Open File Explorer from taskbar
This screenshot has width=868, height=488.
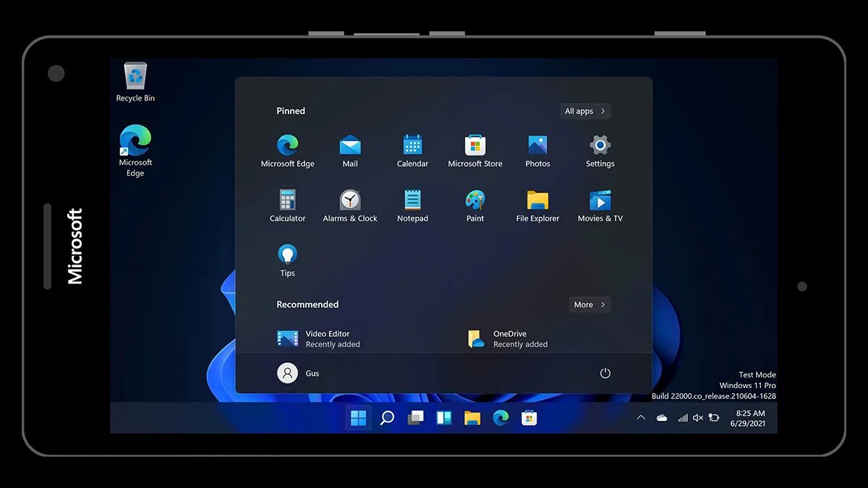[472, 418]
